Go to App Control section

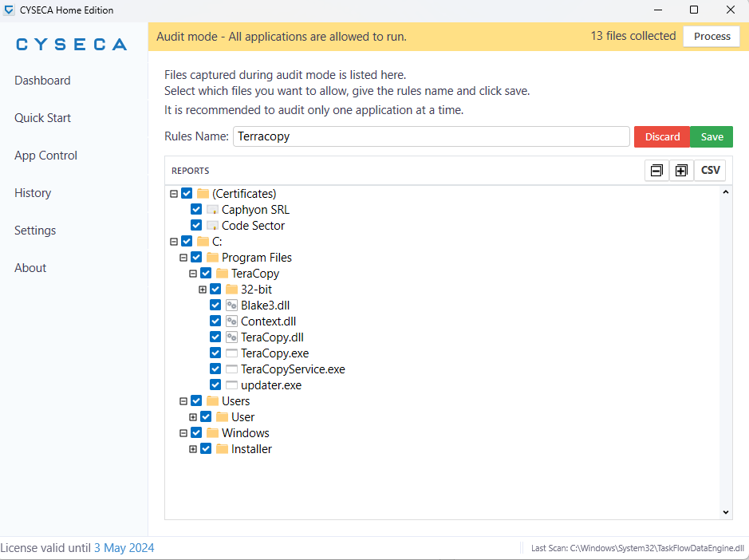(45, 156)
